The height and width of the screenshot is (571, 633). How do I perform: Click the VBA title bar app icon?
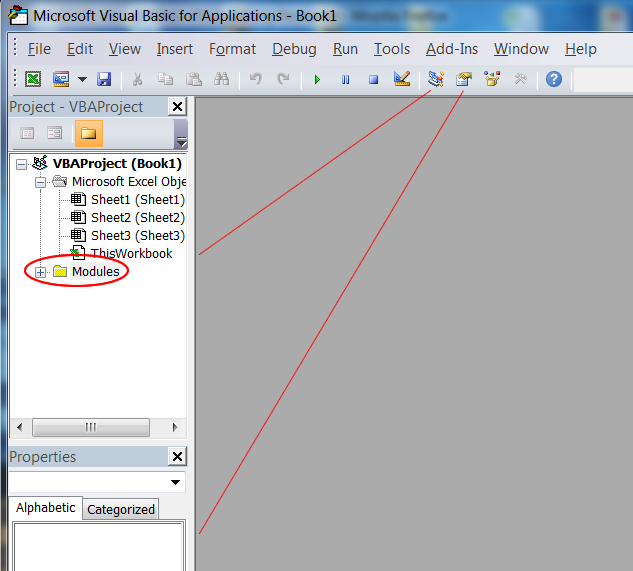point(18,15)
